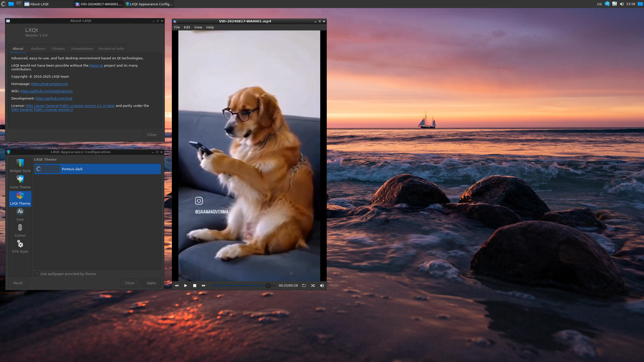Click the Apply button in Appearance Configuration

tap(151, 283)
